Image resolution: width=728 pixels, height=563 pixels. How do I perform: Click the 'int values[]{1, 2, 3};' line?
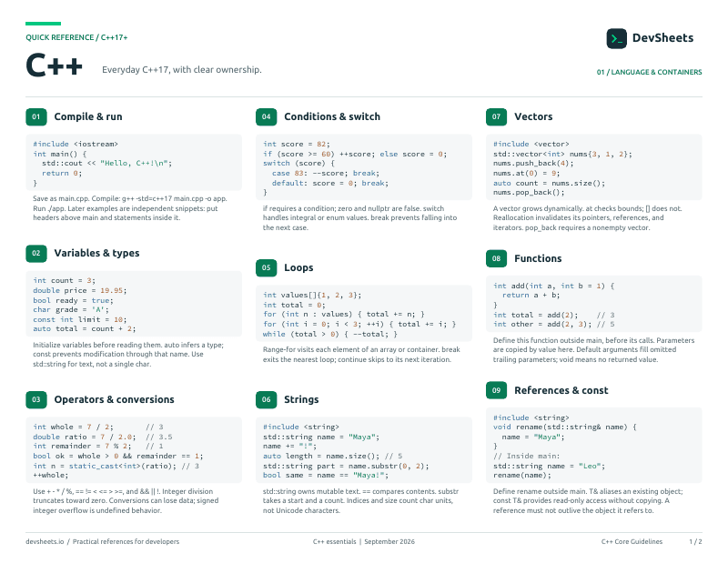tap(312, 296)
